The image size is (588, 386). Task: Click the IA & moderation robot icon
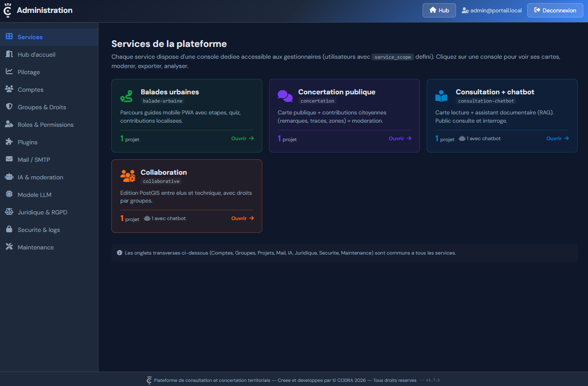pyautogui.click(x=9, y=177)
